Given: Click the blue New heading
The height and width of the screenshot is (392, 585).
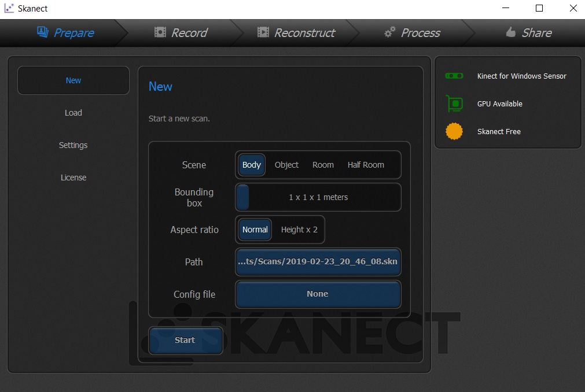Looking at the screenshot, I should point(160,87).
